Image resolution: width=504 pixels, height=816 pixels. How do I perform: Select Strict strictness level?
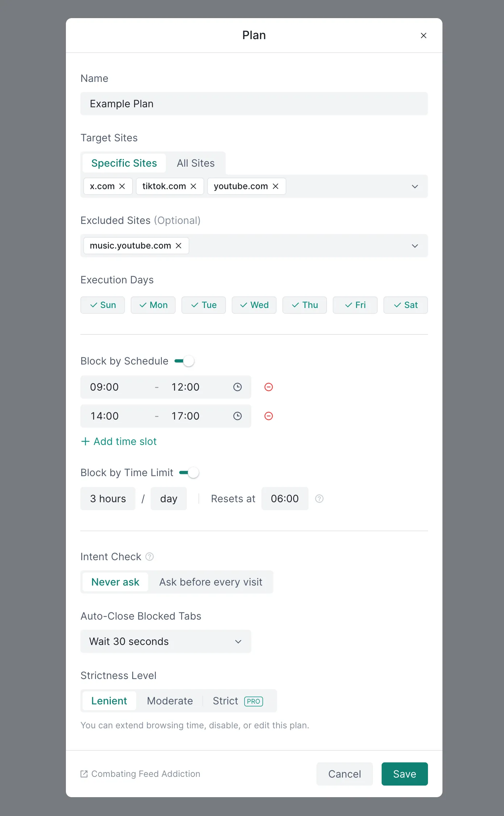[x=238, y=701]
